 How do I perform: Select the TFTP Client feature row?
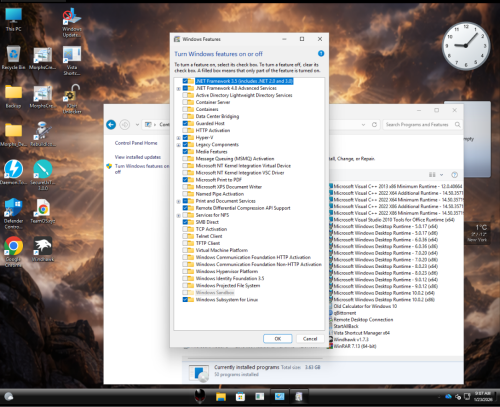click(x=208, y=243)
